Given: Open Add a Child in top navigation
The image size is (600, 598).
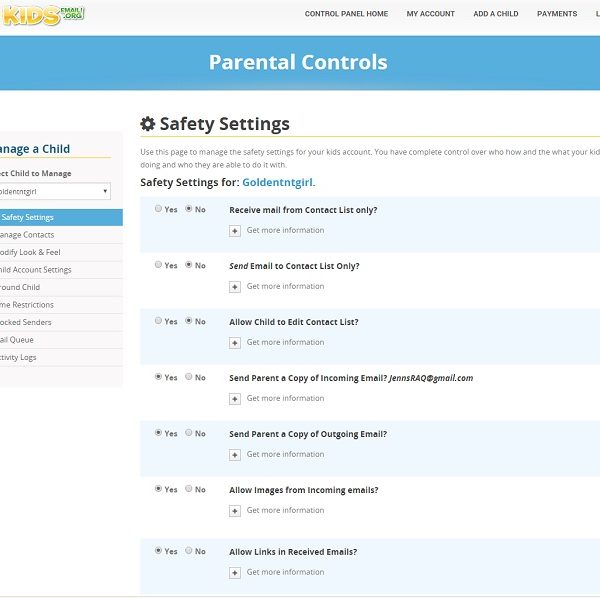Looking at the screenshot, I should tap(496, 14).
